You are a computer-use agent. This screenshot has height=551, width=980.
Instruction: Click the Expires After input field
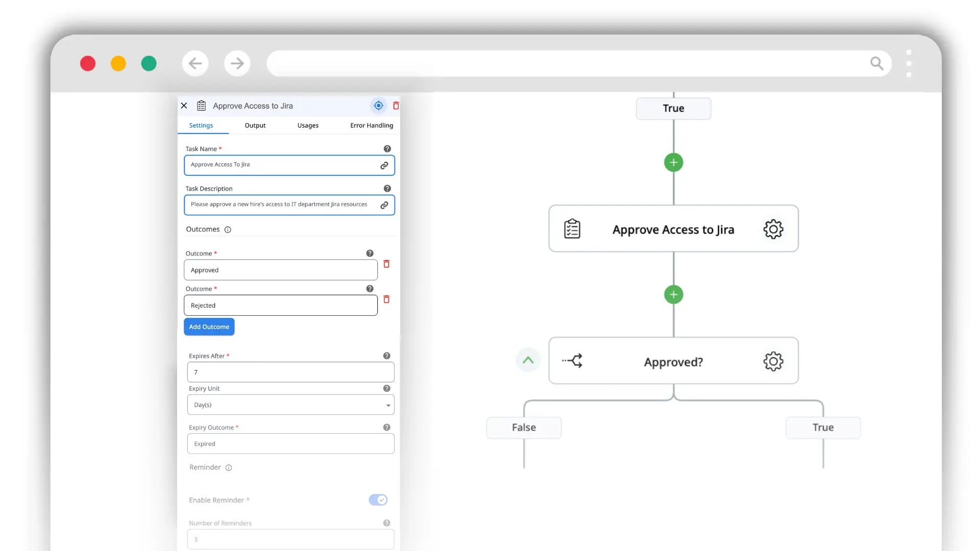291,372
